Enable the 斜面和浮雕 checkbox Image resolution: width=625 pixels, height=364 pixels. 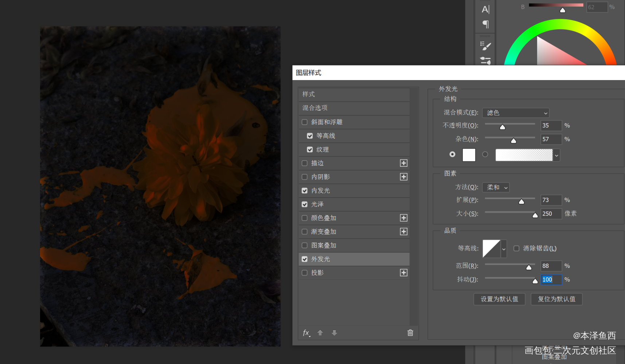pyautogui.click(x=305, y=122)
